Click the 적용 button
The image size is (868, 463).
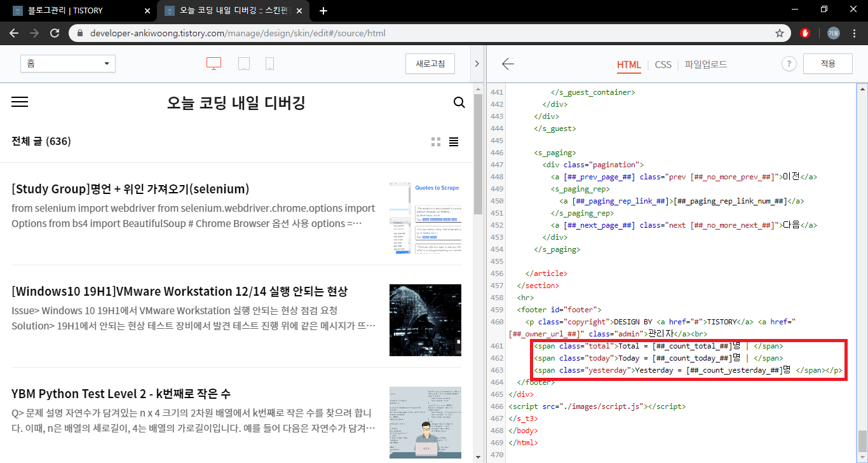tap(828, 64)
